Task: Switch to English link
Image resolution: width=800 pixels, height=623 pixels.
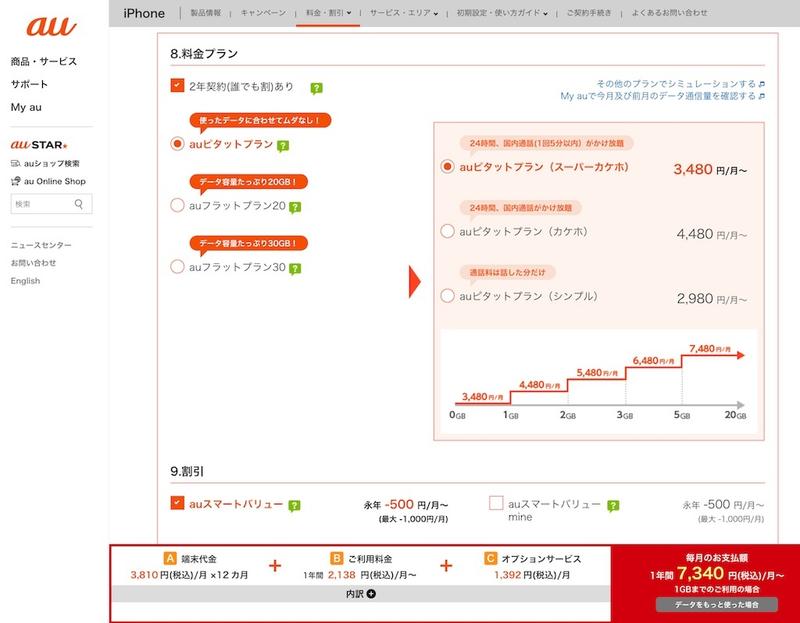Action: (26, 281)
